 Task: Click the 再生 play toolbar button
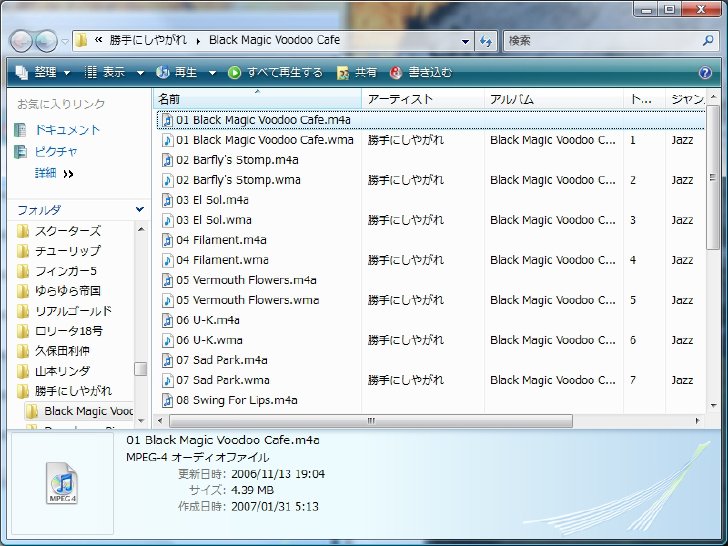pyautogui.click(x=177, y=72)
